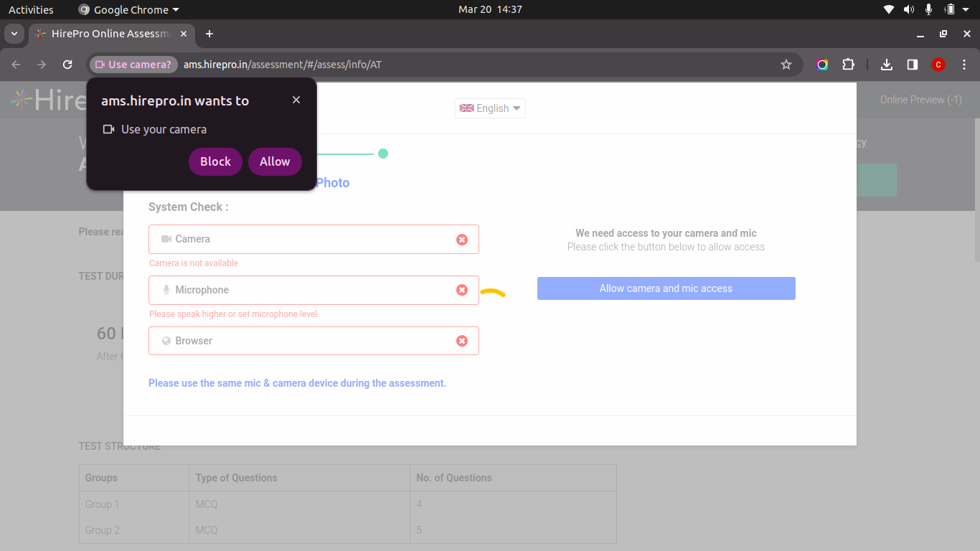Click the green progress step circle
The height and width of the screenshot is (551, 980).
[x=383, y=154]
